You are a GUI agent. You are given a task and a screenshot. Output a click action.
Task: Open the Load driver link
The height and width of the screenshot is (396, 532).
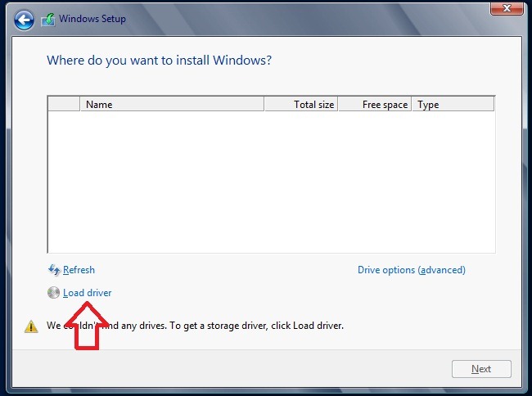[88, 293]
